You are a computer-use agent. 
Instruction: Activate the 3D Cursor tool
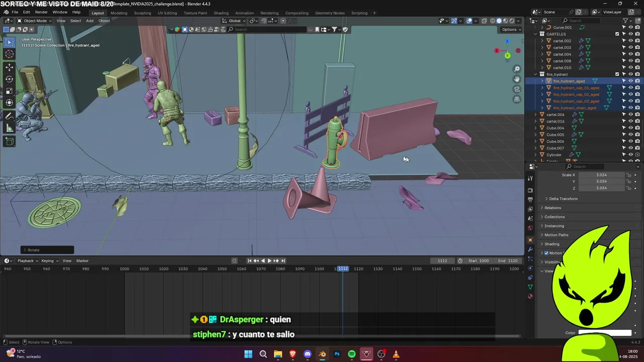click(x=10, y=54)
